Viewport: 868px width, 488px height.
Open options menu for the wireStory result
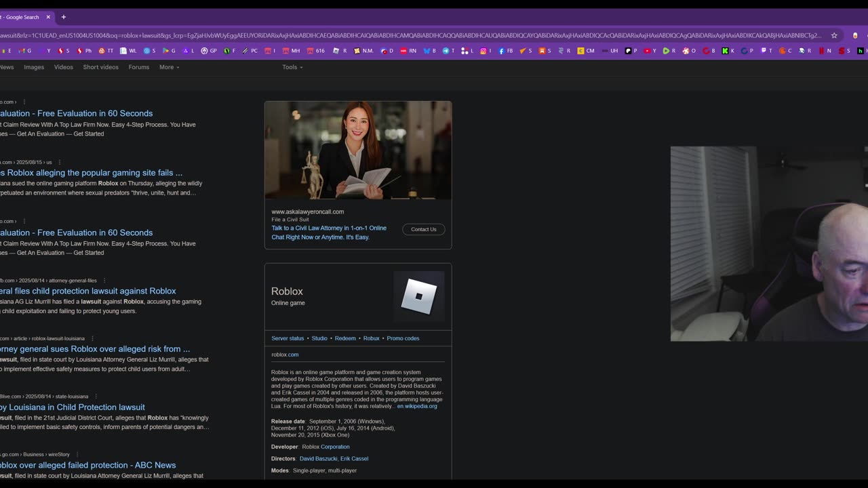click(x=77, y=454)
